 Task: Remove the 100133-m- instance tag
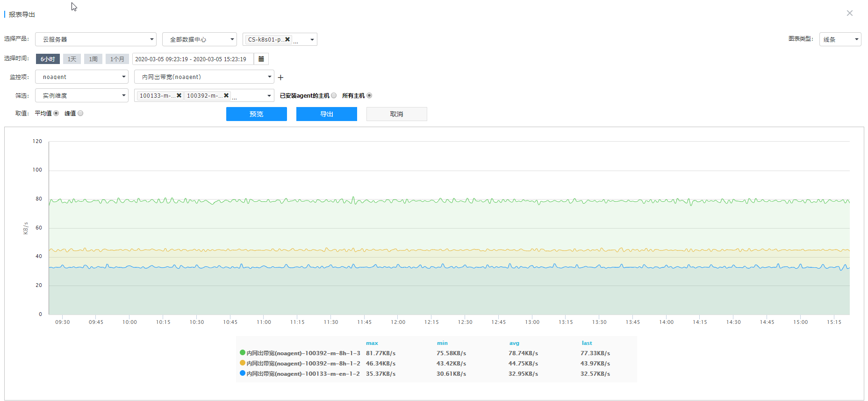pos(179,95)
